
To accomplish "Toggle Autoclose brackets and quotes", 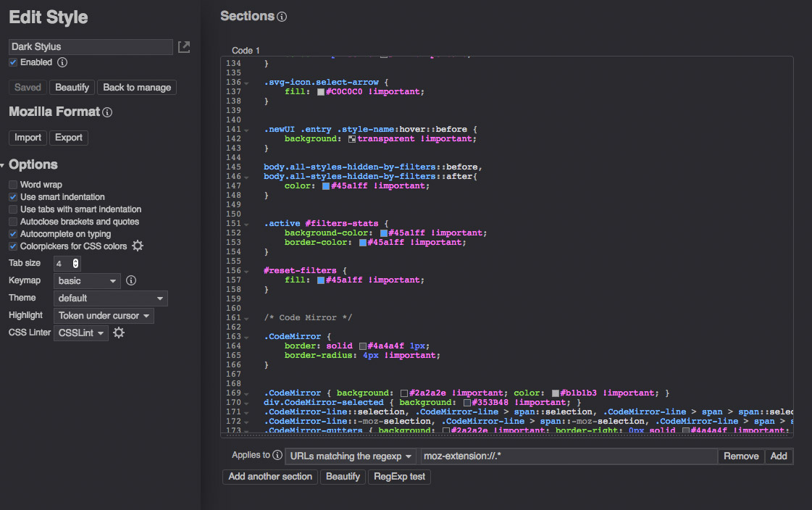I will (x=13, y=222).
